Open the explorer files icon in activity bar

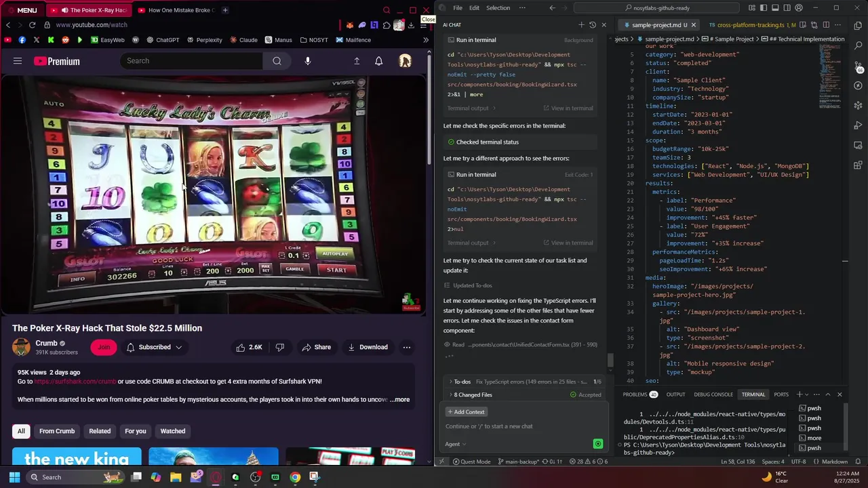tap(858, 26)
